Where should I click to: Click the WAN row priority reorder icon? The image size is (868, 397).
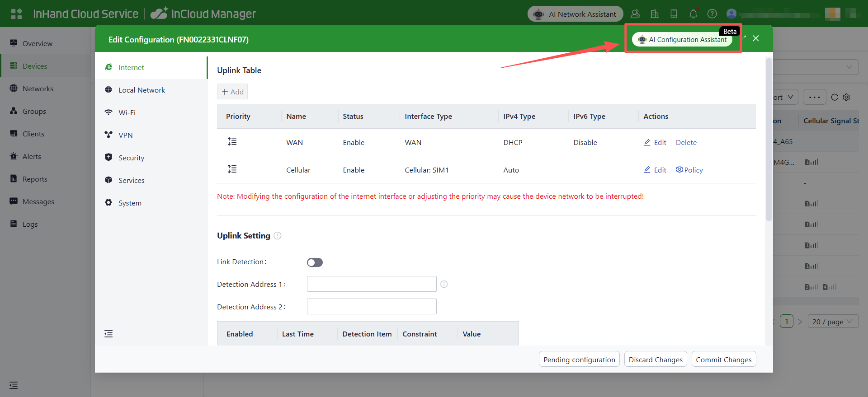click(232, 142)
